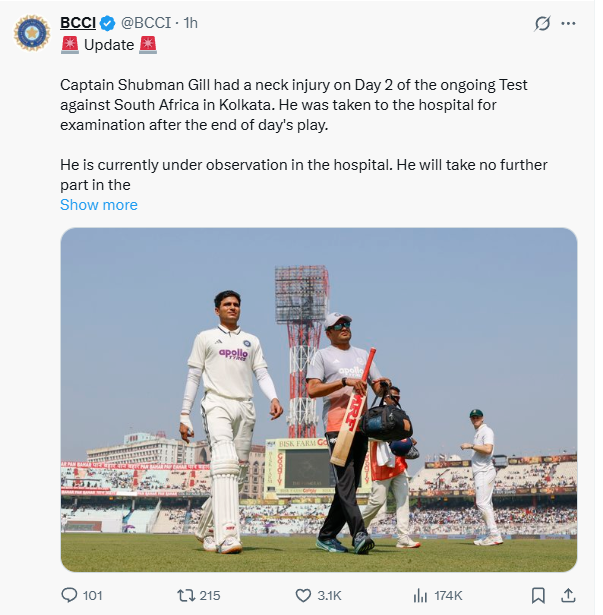Screen dimensions: 603x615
Task: Reply to the BCCI tweet
Action: [x=70, y=595]
